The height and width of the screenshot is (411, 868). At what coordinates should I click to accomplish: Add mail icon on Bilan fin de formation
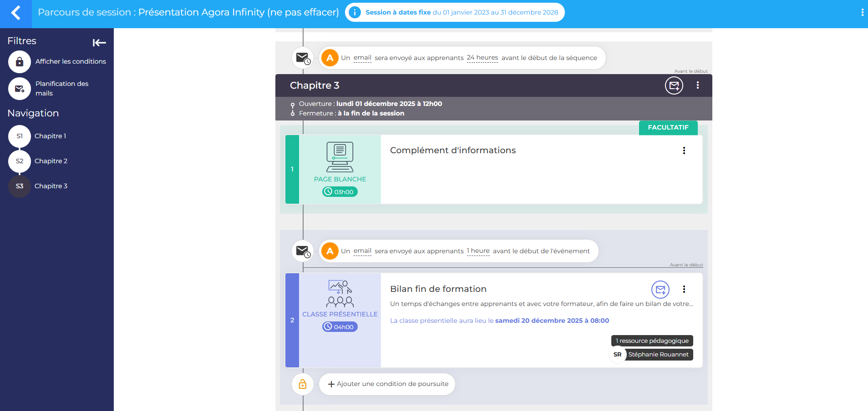point(660,289)
